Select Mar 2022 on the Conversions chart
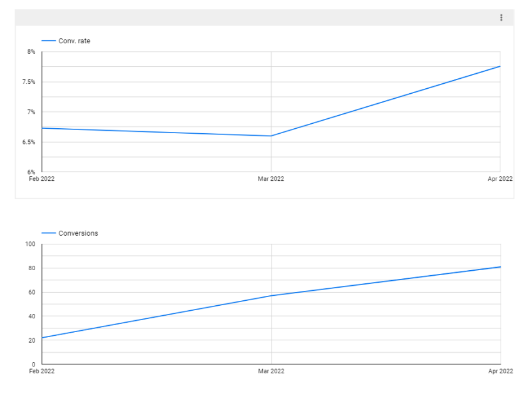The height and width of the screenshot is (394, 532). [x=271, y=371]
